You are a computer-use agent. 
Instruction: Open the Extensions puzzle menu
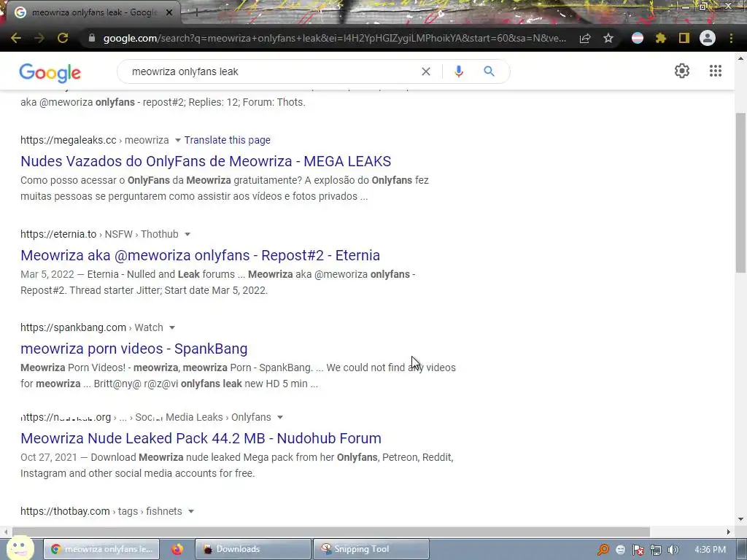tap(661, 38)
